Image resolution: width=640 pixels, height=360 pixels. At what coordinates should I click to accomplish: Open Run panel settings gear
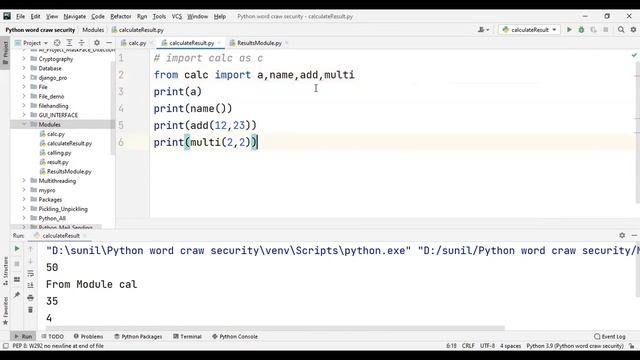(622, 236)
